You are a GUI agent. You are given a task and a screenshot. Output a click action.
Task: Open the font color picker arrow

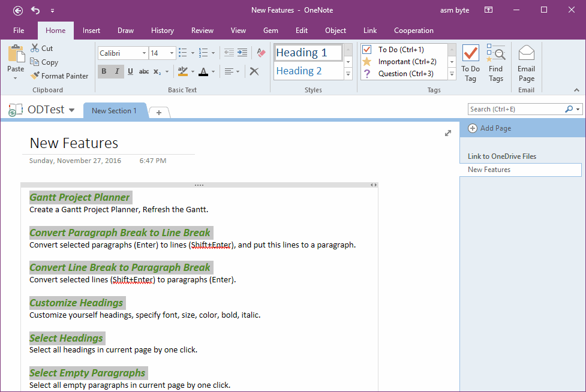click(213, 71)
